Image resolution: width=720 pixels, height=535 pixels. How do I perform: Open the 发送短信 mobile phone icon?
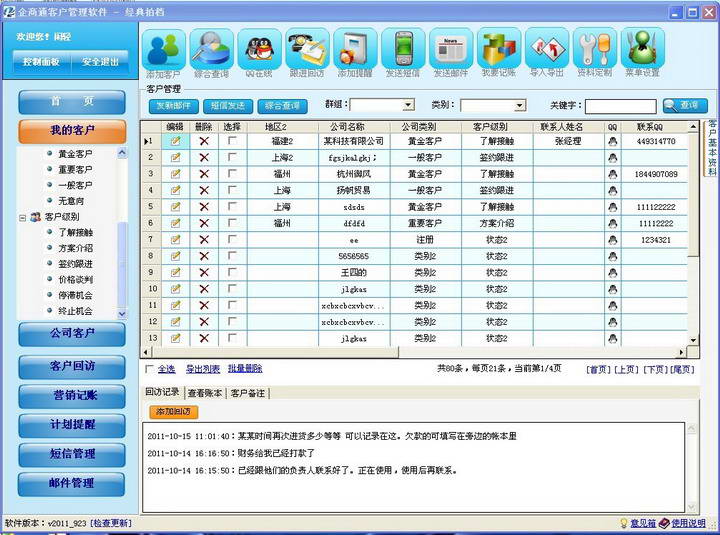(x=403, y=49)
